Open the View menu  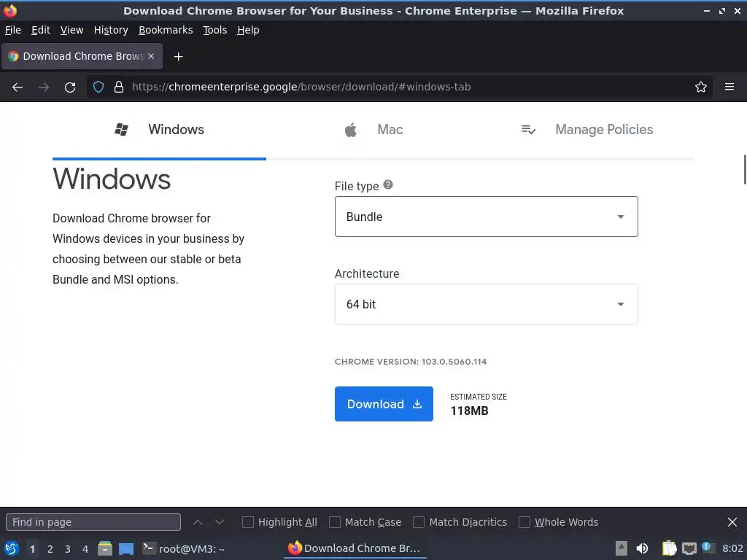point(72,30)
